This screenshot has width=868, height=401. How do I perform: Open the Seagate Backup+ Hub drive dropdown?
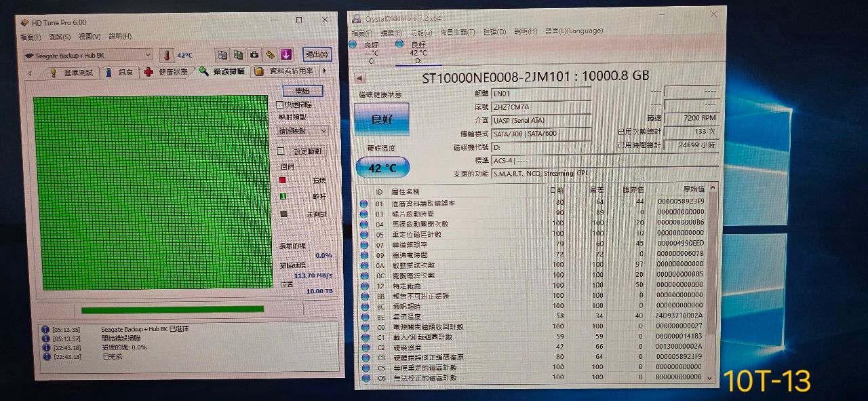point(88,55)
